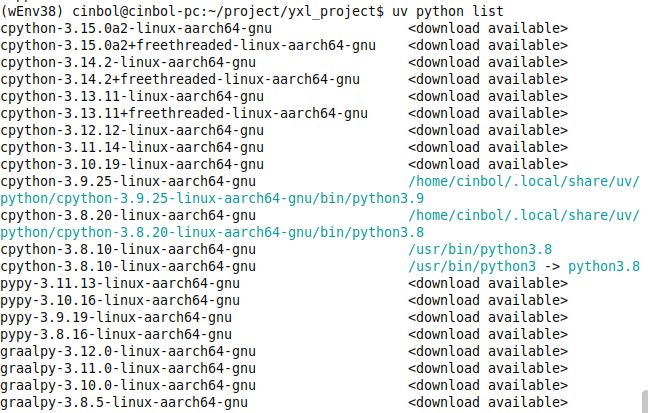
Task: Click '<download available>' on pypy-3.8.16 row
Action: (488, 334)
